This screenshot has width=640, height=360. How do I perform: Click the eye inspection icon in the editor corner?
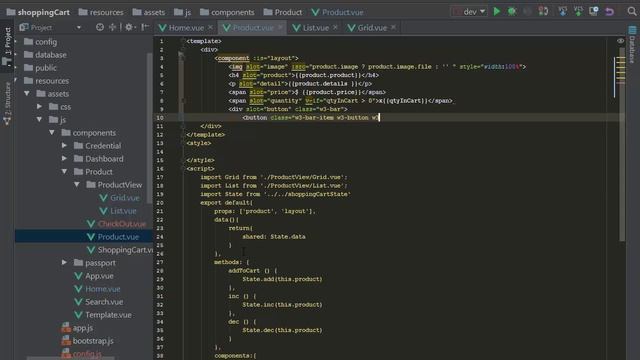tap(620, 41)
